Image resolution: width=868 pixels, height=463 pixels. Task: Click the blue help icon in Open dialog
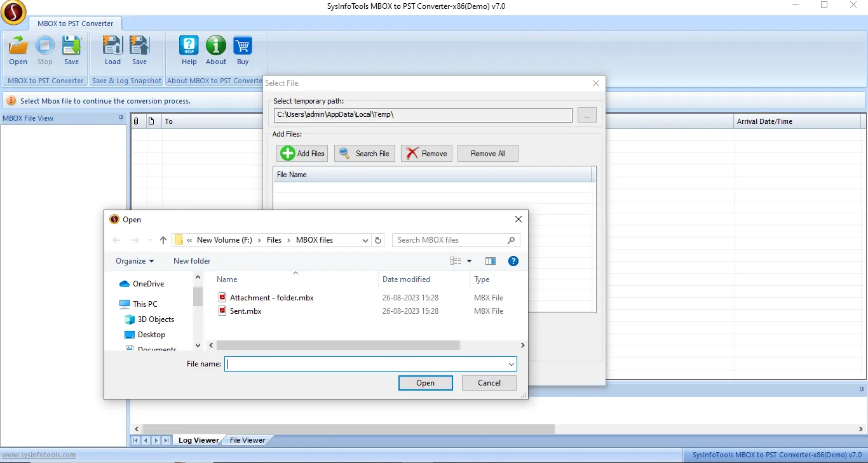pos(513,261)
